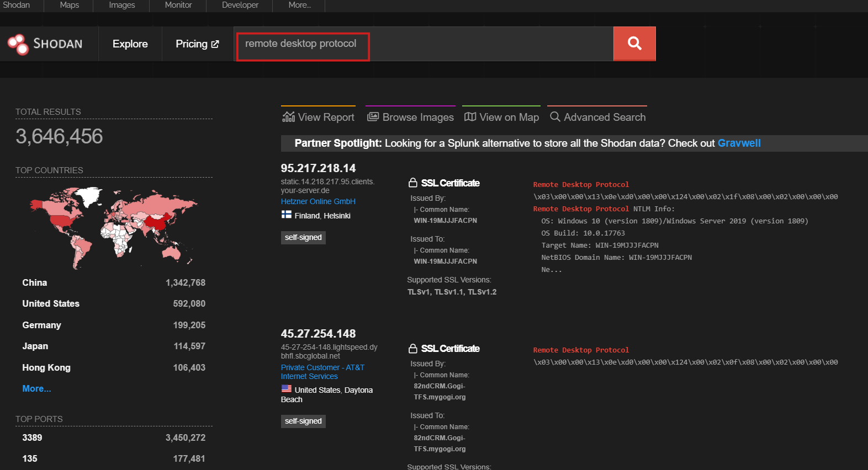Click the red search magnifier button
This screenshot has width=868, height=470.
point(634,44)
